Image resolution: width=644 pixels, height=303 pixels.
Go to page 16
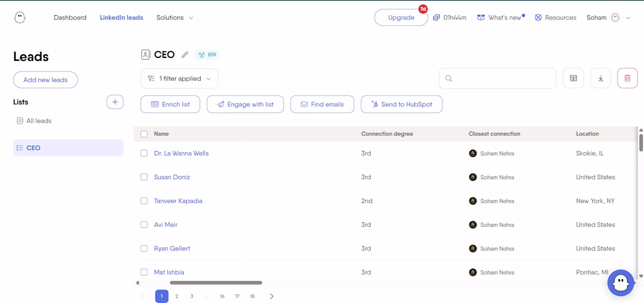222,296
